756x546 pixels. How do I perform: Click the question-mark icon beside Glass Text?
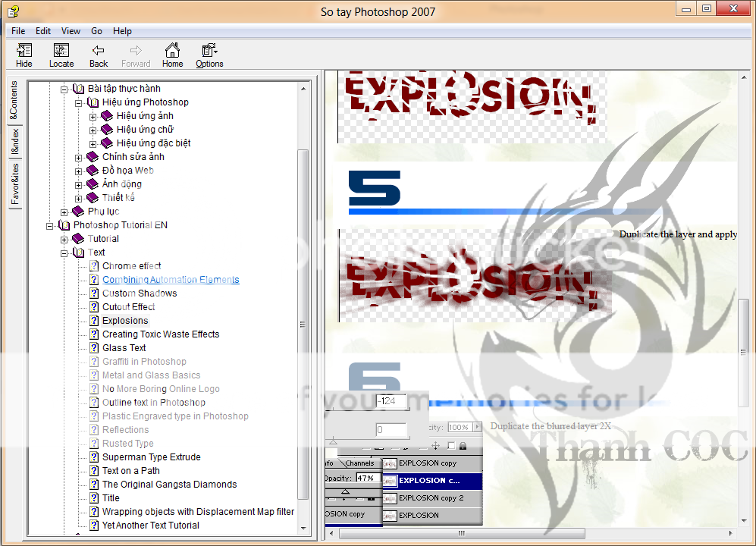pos(94,348)
